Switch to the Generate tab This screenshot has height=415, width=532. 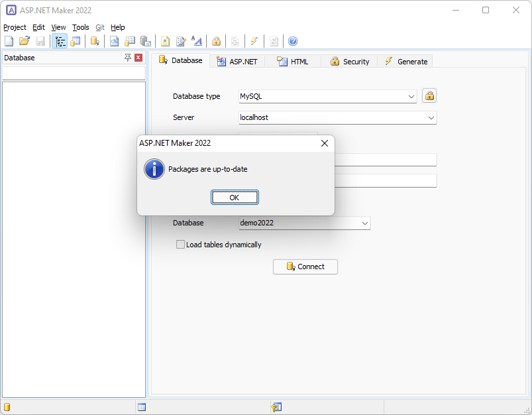(x=405, y=62)
